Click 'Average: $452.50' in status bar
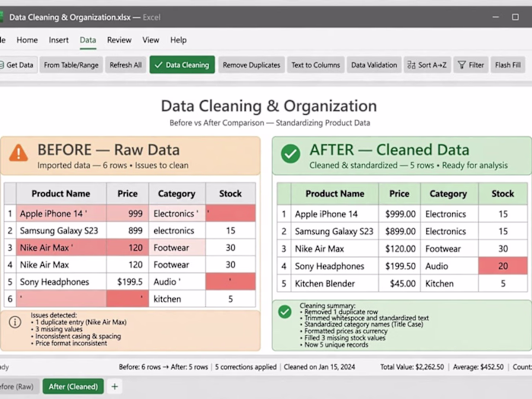This screenshot has height=399, width=532. (x=478, y=367)
